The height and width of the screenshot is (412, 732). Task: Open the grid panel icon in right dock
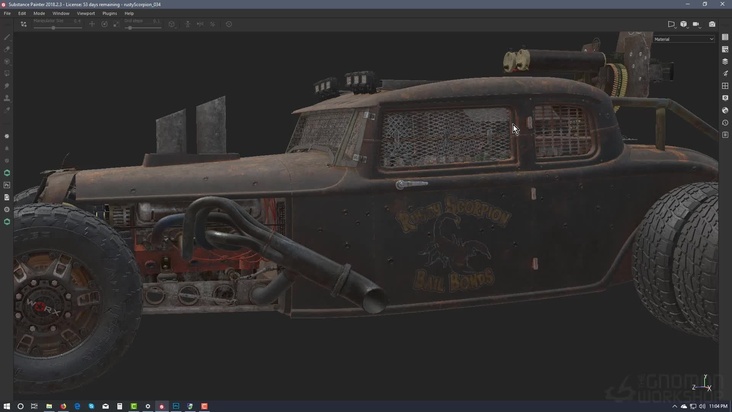(725, 86)
